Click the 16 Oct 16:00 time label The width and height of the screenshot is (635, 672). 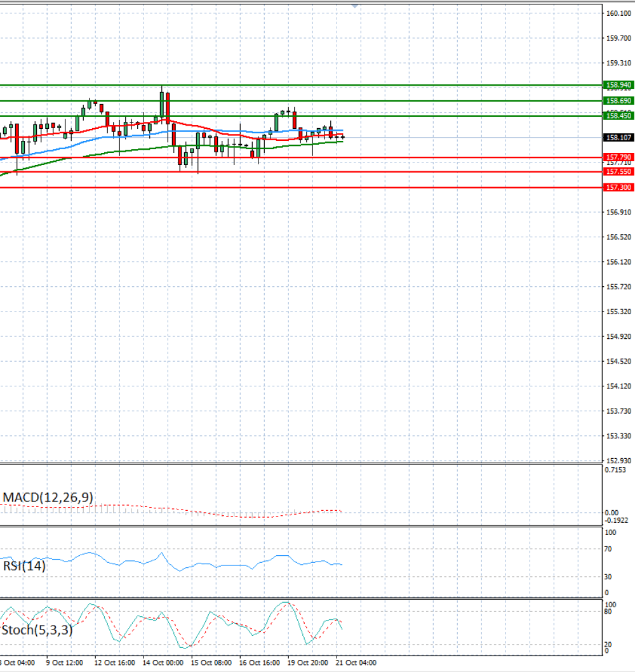click(260, 662)
